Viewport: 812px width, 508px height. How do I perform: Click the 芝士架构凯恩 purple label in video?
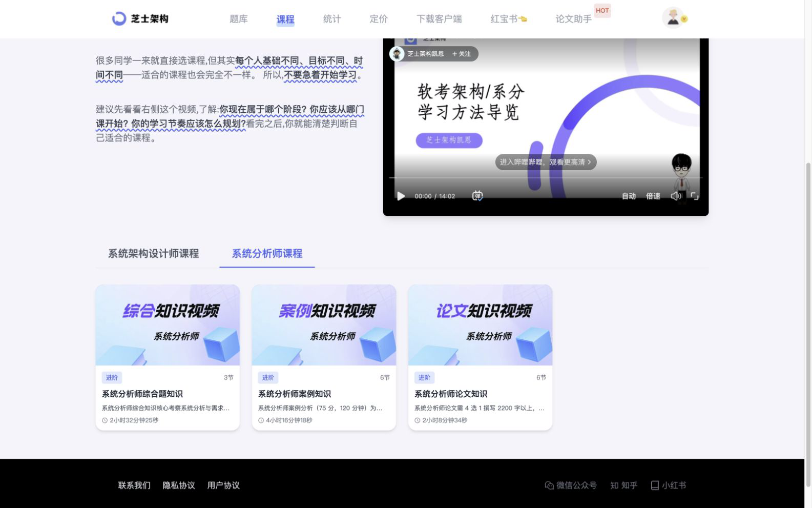(x=449, y=140)
